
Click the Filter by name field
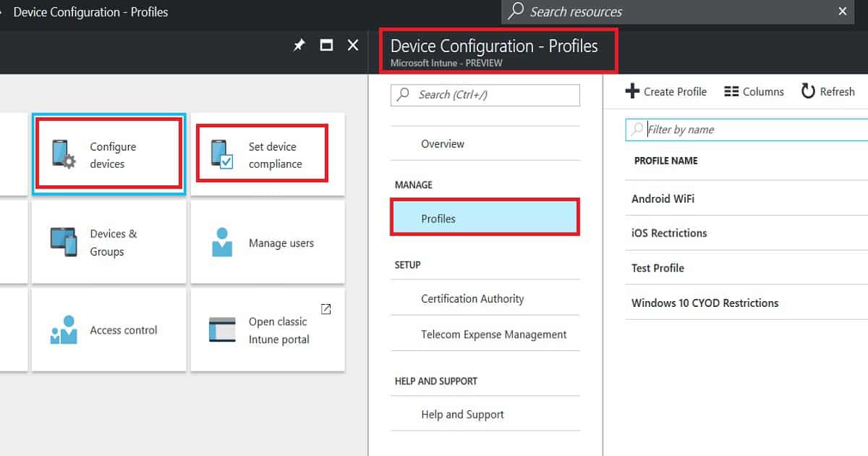tap(746, 130)
